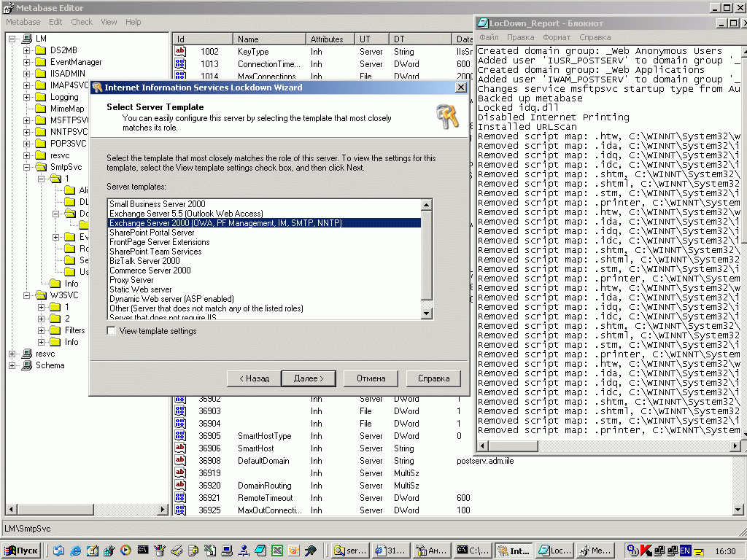Screen dimensions: 747x560
Task: Click the Справка help button in wizard
Action: click(x=433, y=378)
